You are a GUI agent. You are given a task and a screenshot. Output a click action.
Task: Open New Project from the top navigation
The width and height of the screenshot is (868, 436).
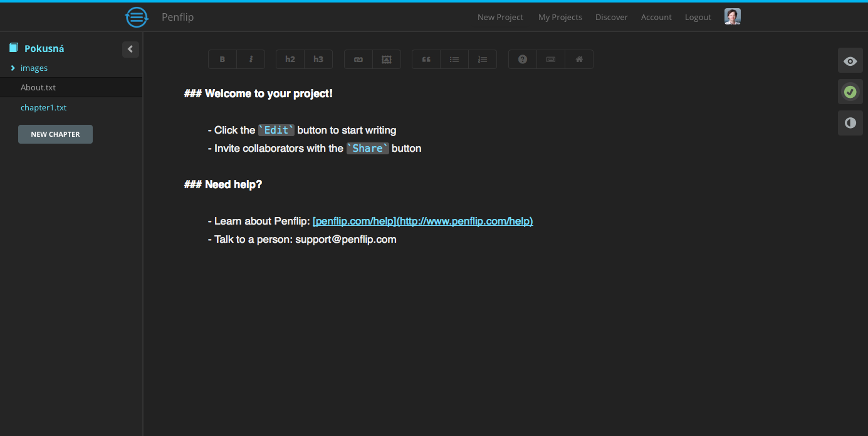point(500,17)
